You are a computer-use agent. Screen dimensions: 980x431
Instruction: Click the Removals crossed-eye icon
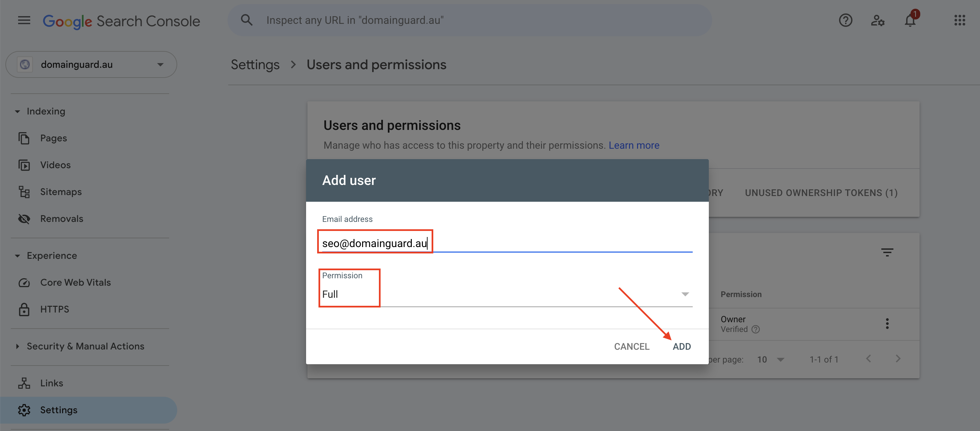[24, 219]
